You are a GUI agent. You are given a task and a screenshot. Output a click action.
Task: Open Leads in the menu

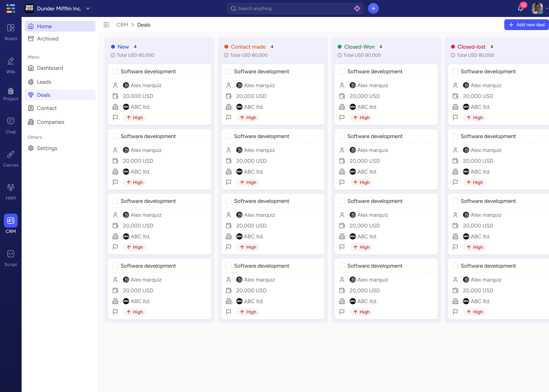click(44, 82)
